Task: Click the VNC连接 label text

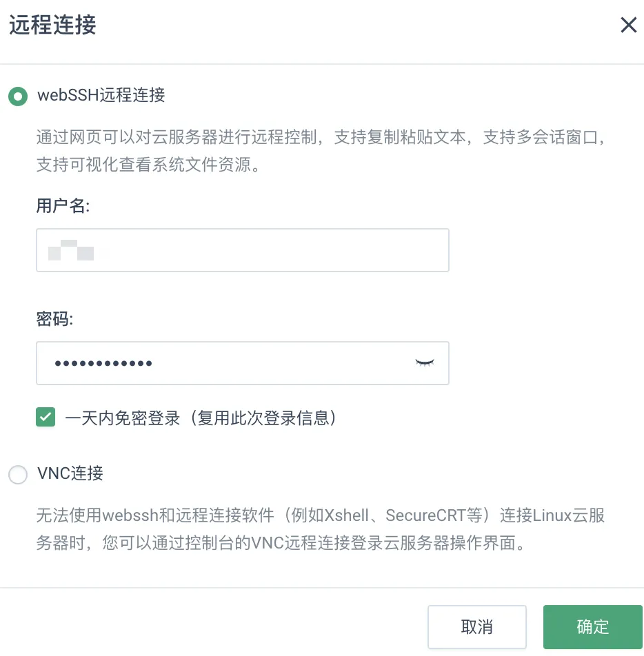Action: click(x=70, y=473)
